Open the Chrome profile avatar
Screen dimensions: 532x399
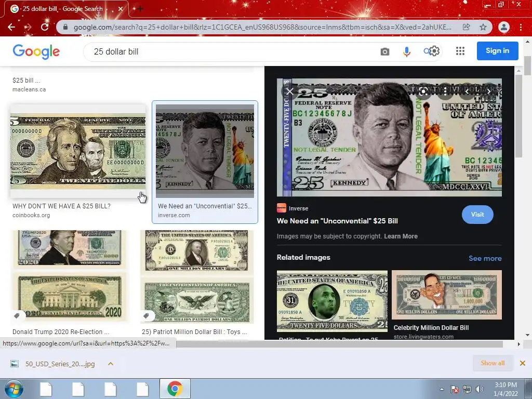pos(504,27)
